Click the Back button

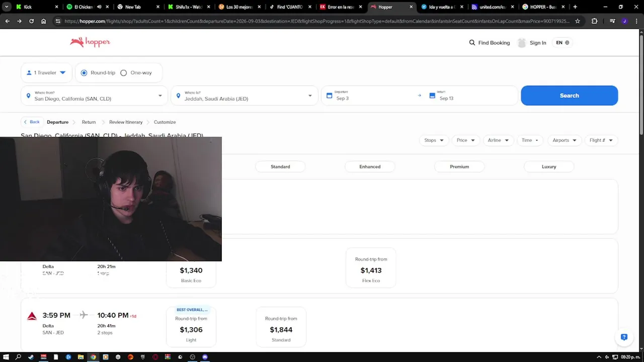[x=31, y=122]
